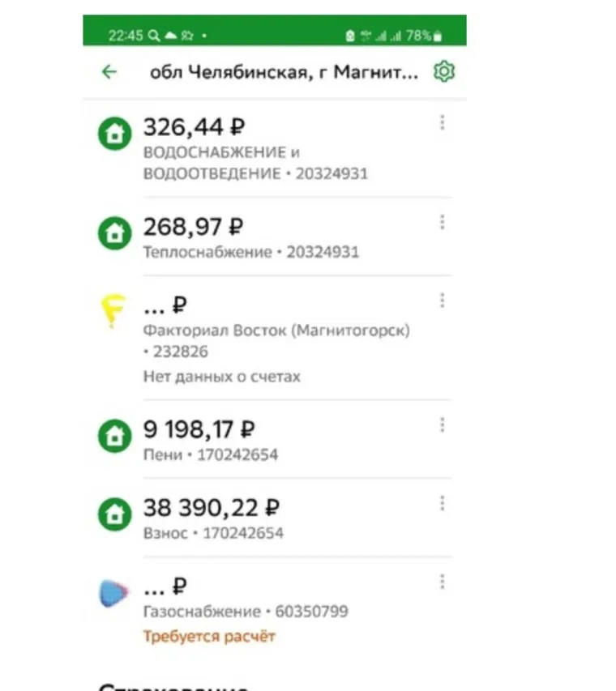Select the 9 198,17 ₽ Пени amount
Image resolution: width=616 pixels, height=691 pixels.
tap(199, 429)
